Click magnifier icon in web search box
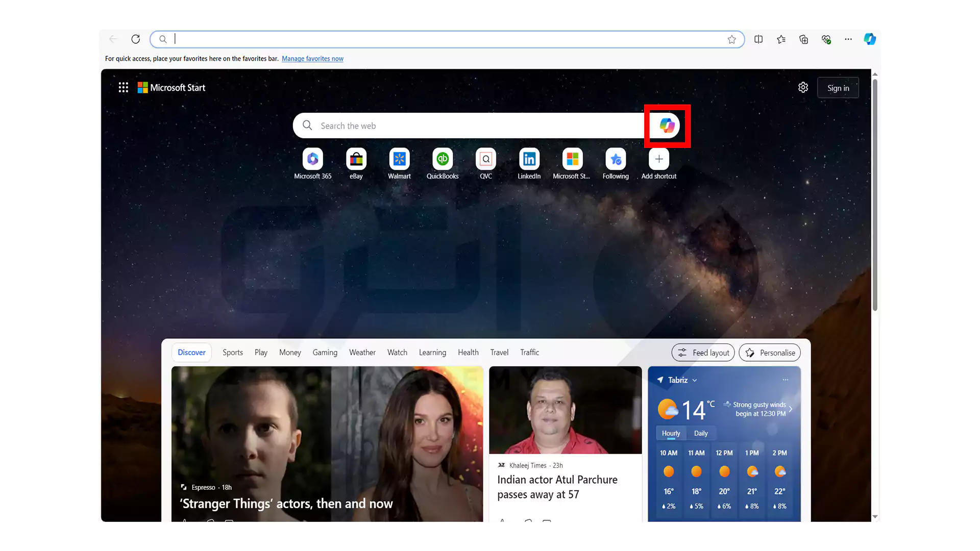Screen dimensions: 980x551 [307, 126]
